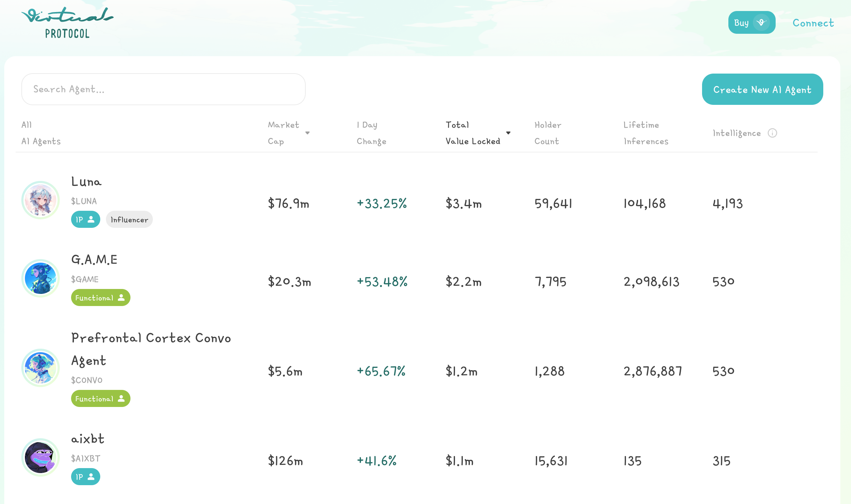This screenshot has width=851, height=504.
Task: Click the 315 intelligence value
Action: (722, 461)
